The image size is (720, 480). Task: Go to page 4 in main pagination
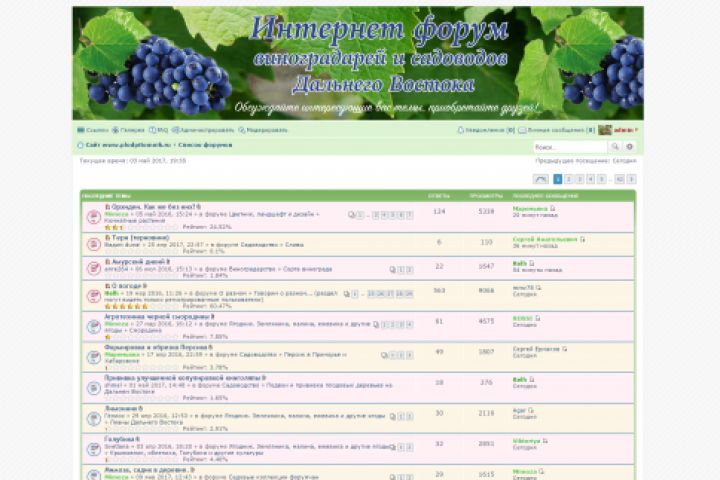[x=591, y=179]
